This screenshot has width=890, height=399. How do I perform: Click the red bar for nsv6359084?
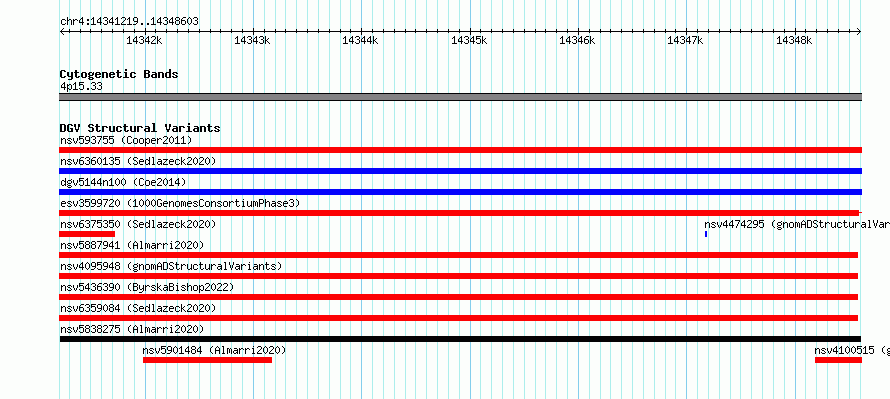click(459, 318)
